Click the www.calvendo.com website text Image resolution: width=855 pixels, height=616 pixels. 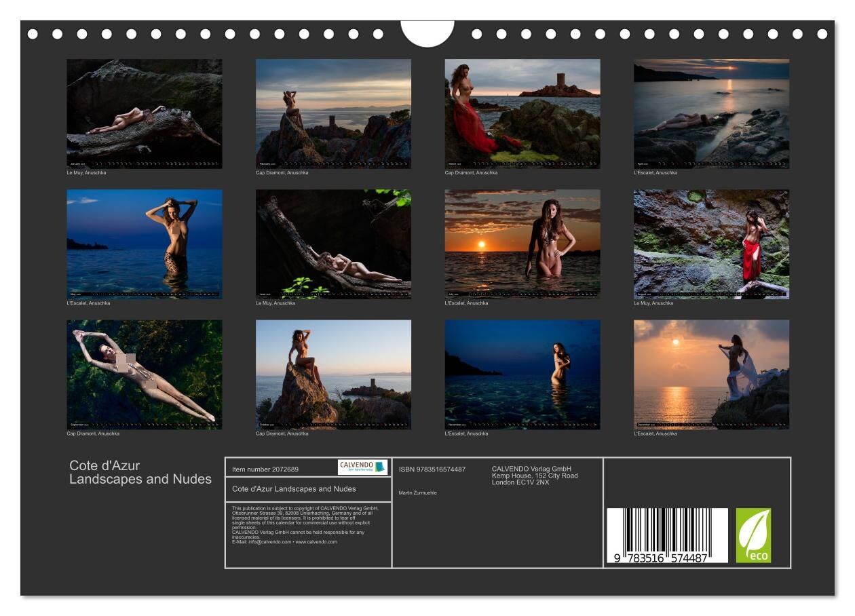coord(316,542)
